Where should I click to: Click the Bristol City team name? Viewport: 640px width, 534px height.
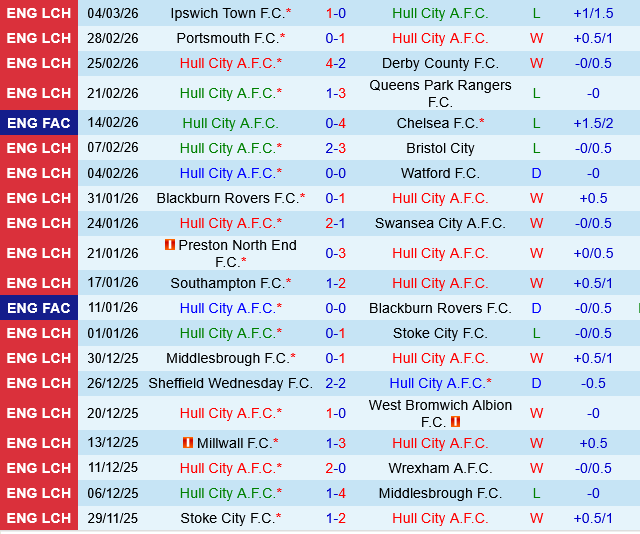pyautogui.click(x=440, y=148)
